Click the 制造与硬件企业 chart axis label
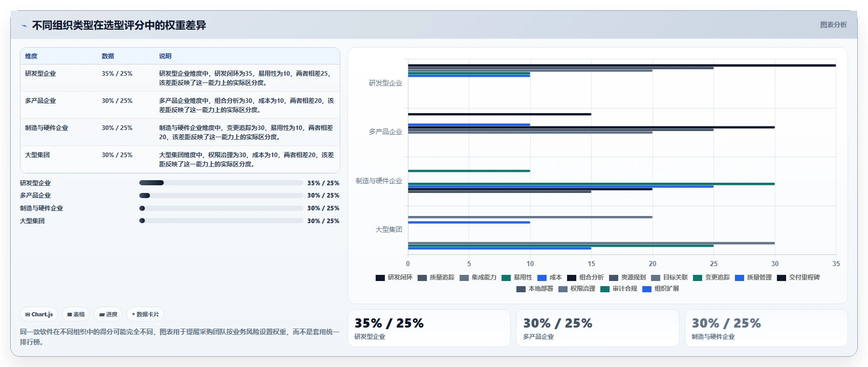Image resolution: width=868 pixels, height=367 pixels. tap(379, 181)
